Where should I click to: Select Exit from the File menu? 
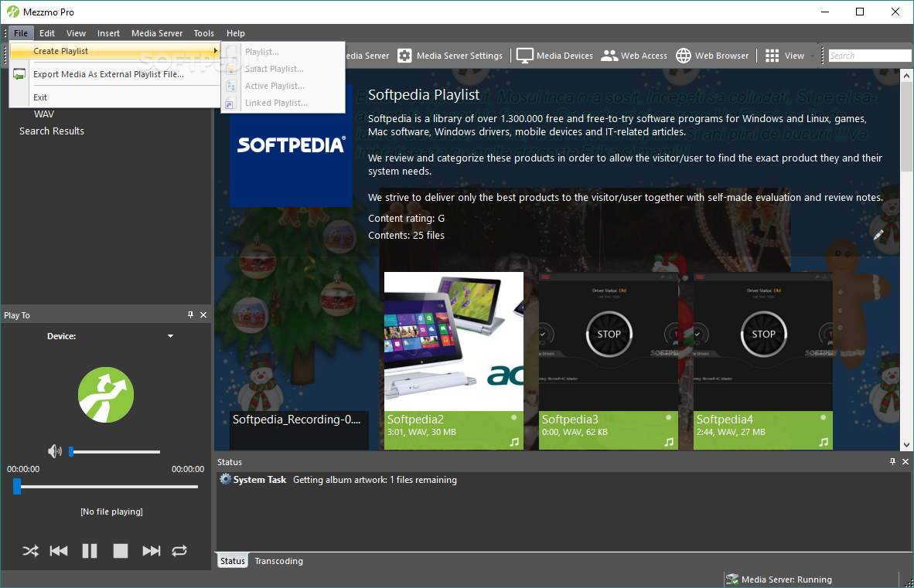point(115,97)
